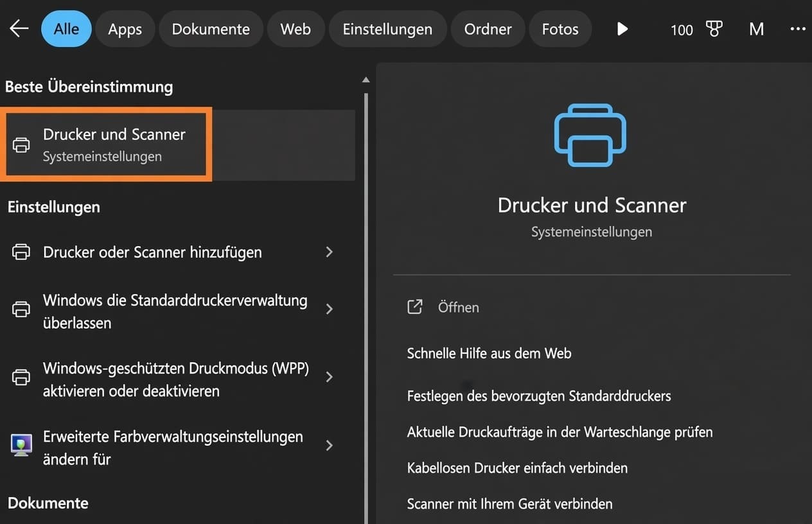Open the rewards trophy icon
The height and width of the screenshot is (524, 812).
click(x=714, y=29)
